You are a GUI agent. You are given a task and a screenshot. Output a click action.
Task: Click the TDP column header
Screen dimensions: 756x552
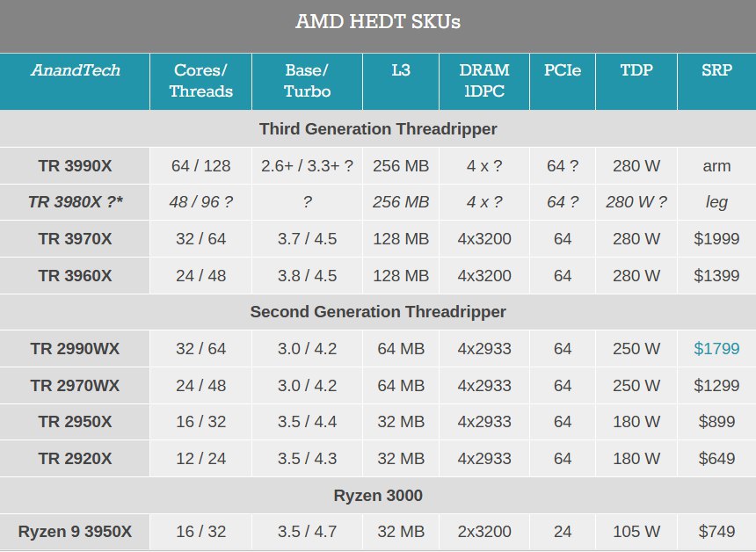coord(636,82)
